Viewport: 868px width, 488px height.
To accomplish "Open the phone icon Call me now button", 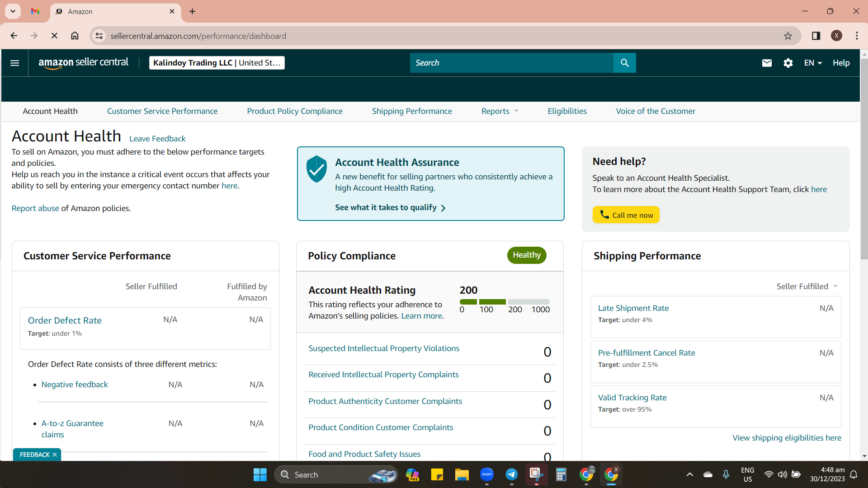I will tap(626, 215).
